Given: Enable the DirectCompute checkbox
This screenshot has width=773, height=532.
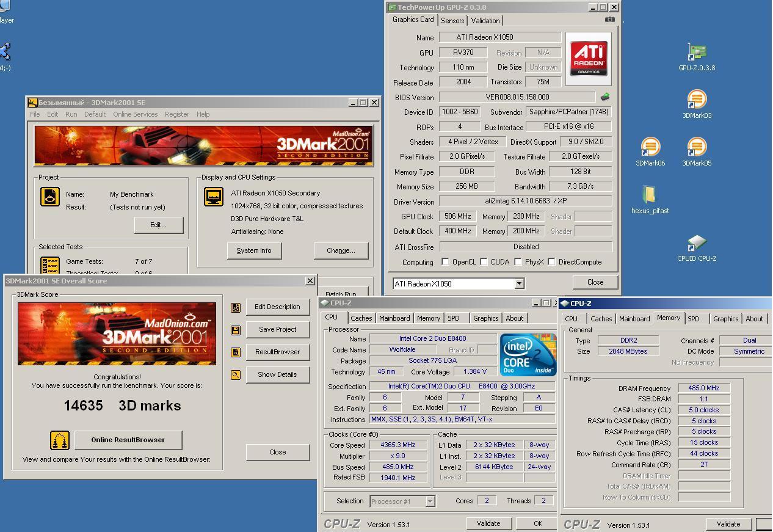Looking at the screenshot, I should pyautogui.click(x=551, y=262).
